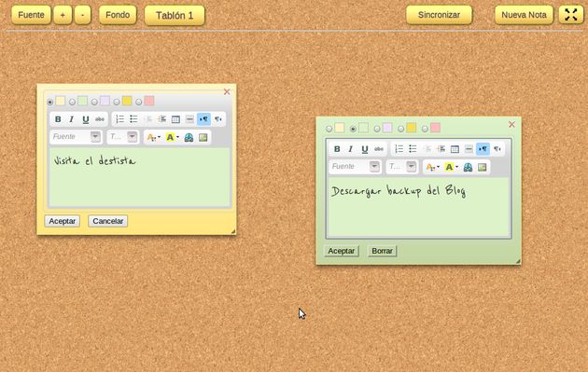Close the Descargar backup note with X
Image resolution: width=588 pixels, height=372 pixels.
coord(511,124)
